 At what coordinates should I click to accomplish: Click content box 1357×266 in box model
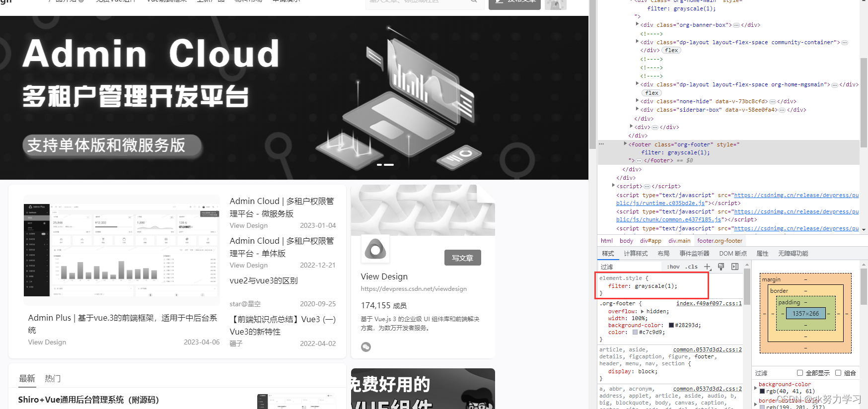(805, 313)
